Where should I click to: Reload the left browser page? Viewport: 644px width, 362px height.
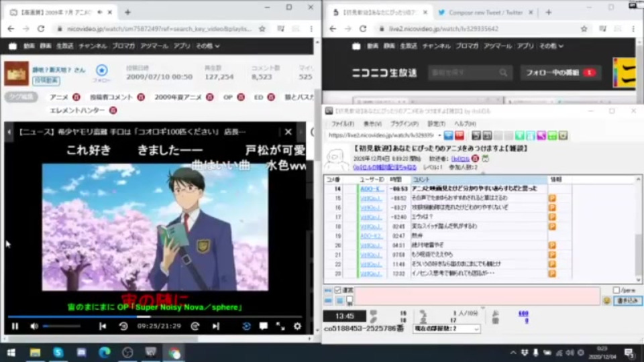[41, 29]
